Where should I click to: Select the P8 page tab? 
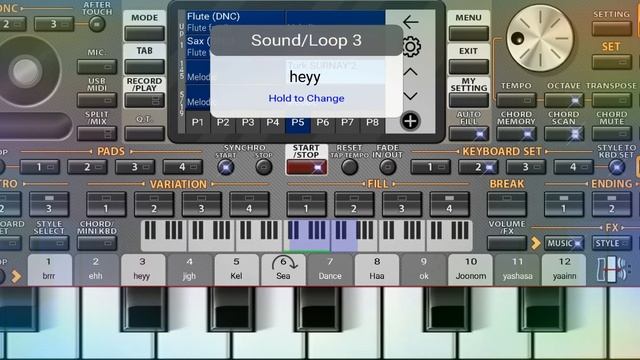click(372, 122)
